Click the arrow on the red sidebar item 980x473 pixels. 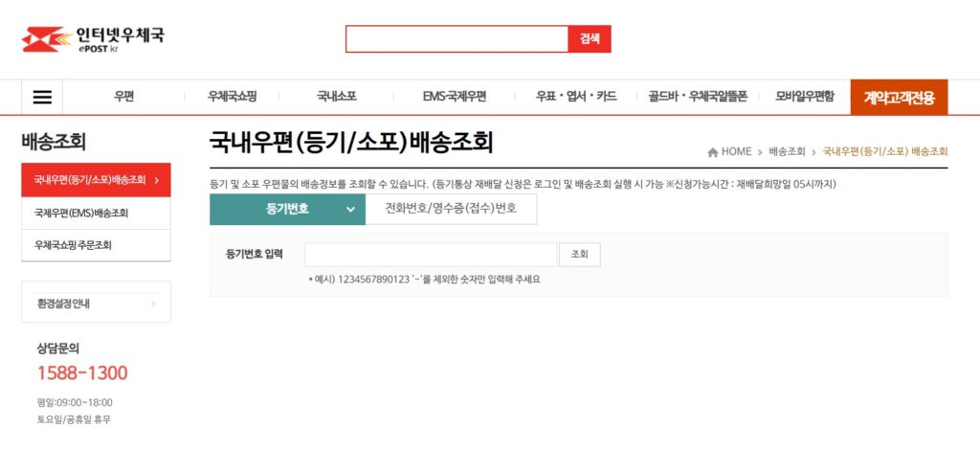pos(156,180)
